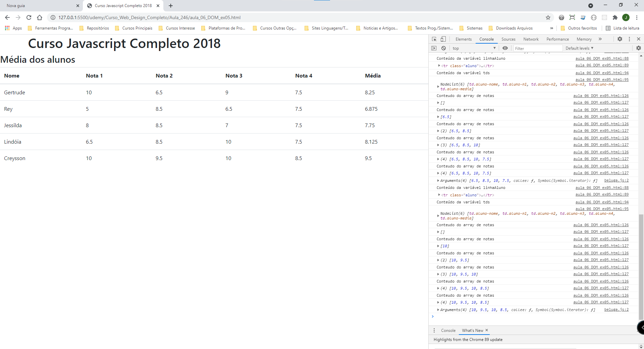Go to the home page icon

[x=40, y=17]
